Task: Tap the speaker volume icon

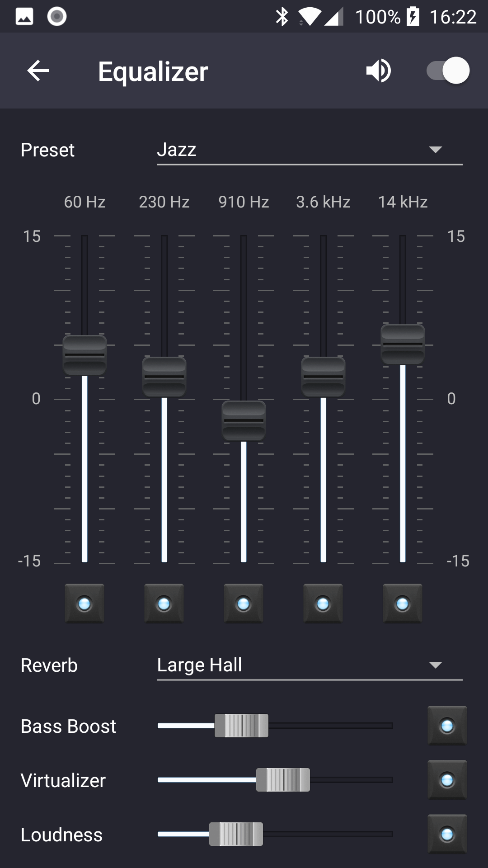Action: 378,71
